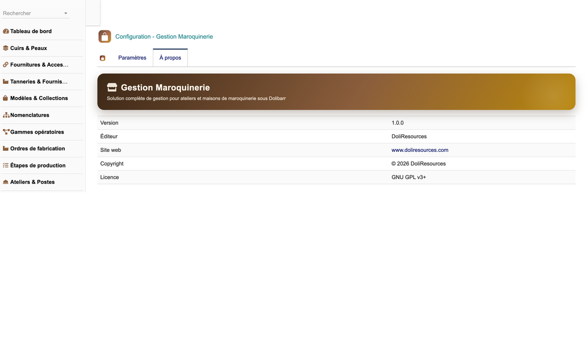Visit the www.doliresources.com link
This screenshot has height=364, width=588.
[x=420, y=150]
